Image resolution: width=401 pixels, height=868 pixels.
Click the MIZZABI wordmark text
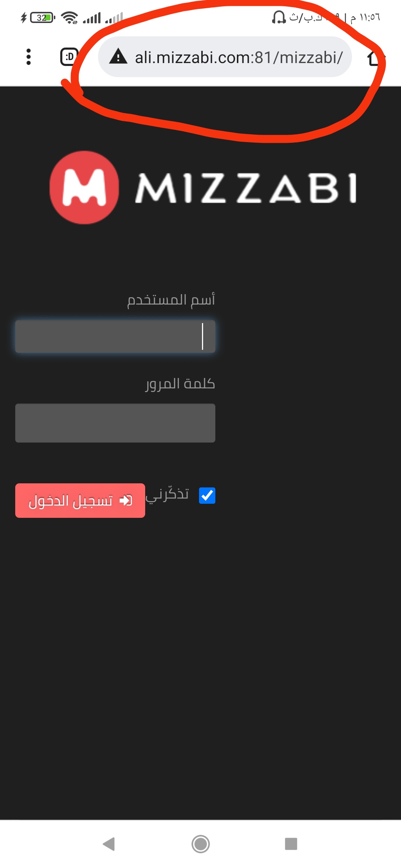pyautogui.click(x=246, y=188)
